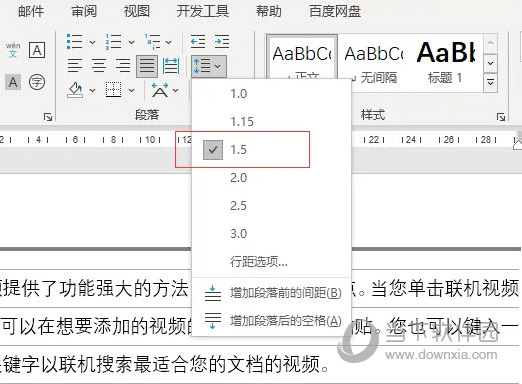The width and height of the screenshot is (522, 384).
Task: Collapse the line spacing dropdown arrow
Action: (218, 66)
